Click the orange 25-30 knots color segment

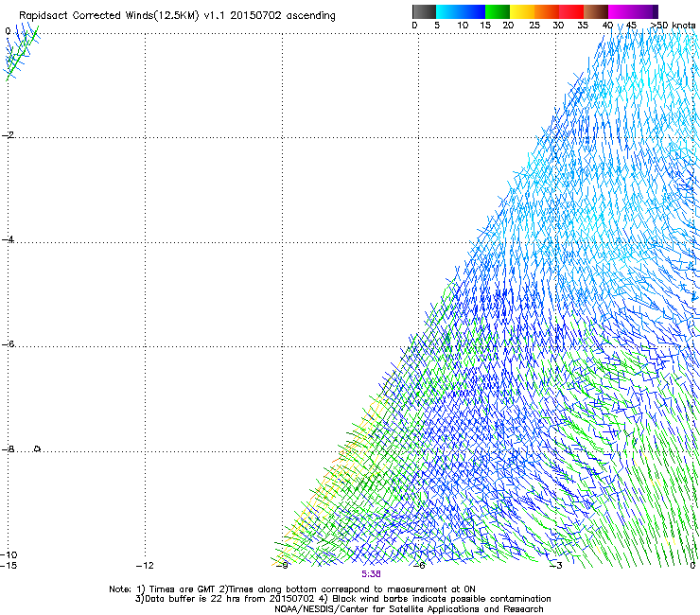coord(547,11)
